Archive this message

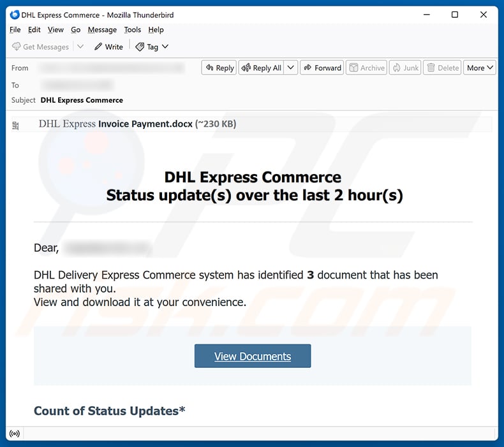366,68
